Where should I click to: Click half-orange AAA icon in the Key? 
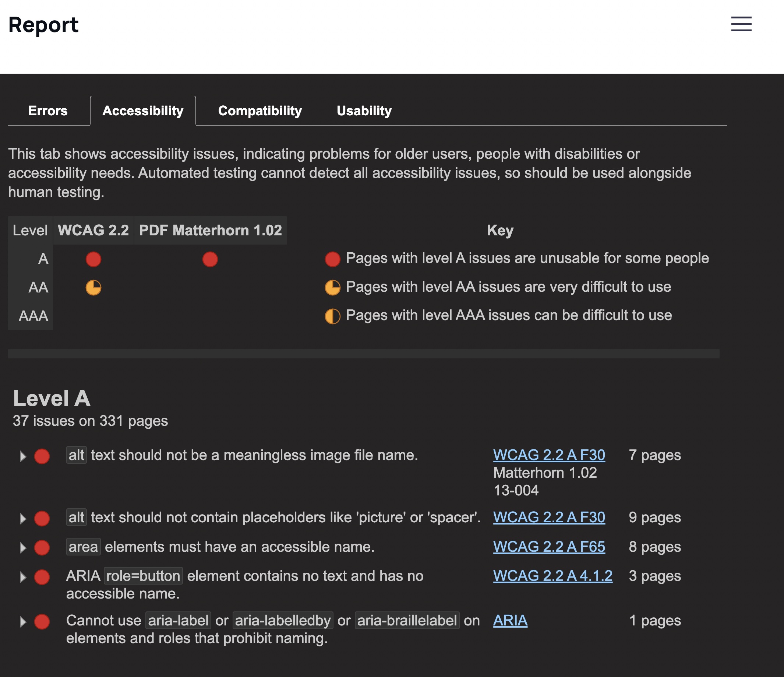(x=333, y=316)
